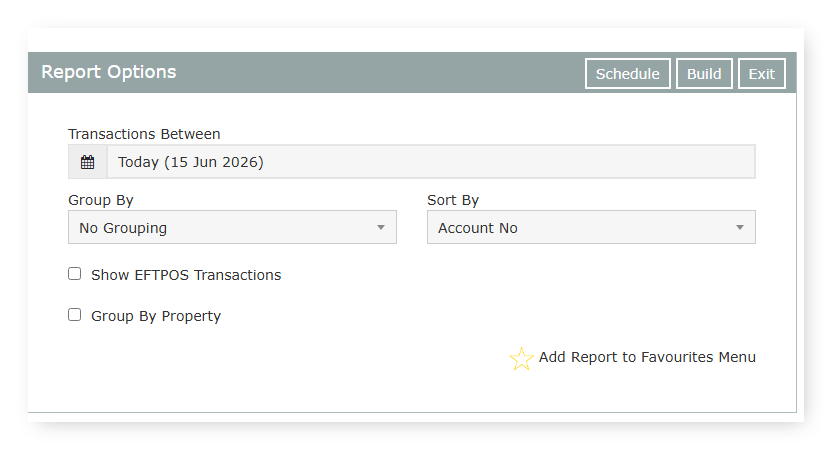Screen dimensions: 832x450
Task: Open the Group By dropdown
Action: (232, 227)
